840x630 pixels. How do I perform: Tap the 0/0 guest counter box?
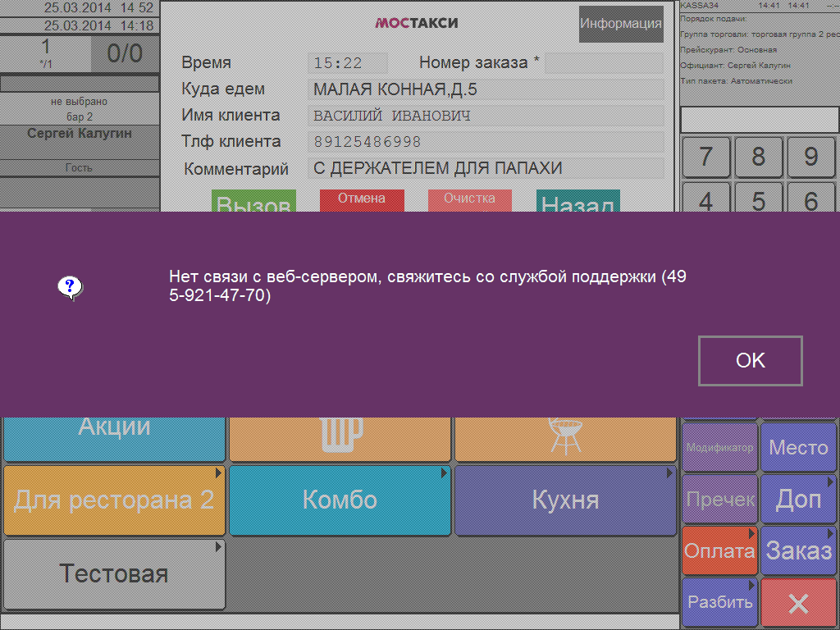click(125, 54)
